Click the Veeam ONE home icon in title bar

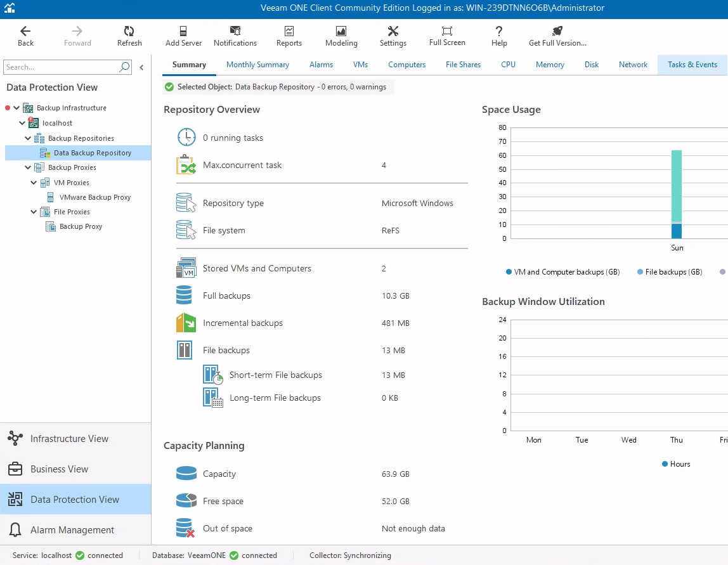coord(10,8)
